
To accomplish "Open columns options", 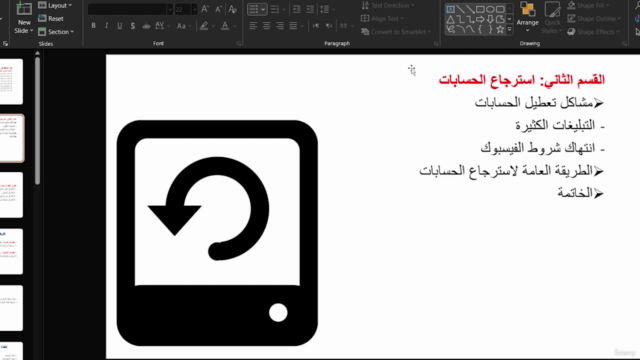I will coord(346,26).
